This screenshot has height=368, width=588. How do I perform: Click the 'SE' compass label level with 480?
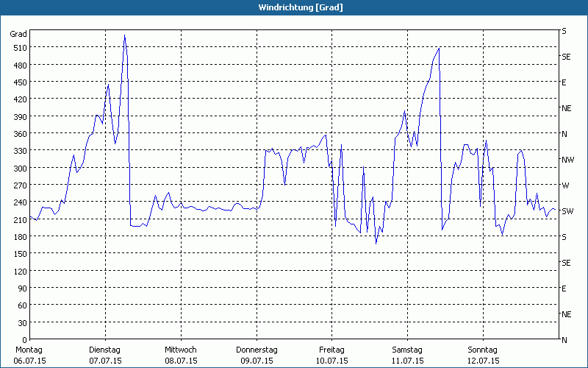pyautogui.click(x=566, y=57)
